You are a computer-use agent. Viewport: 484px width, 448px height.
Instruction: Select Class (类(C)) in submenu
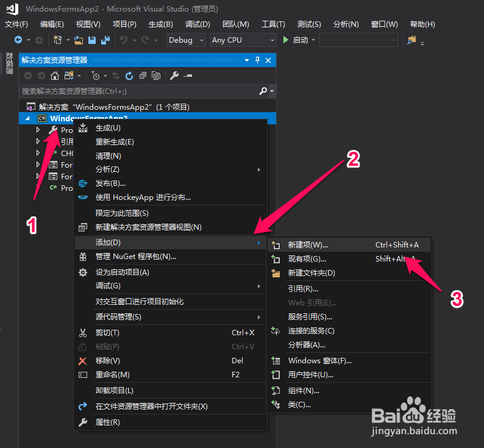pos(349,405)
